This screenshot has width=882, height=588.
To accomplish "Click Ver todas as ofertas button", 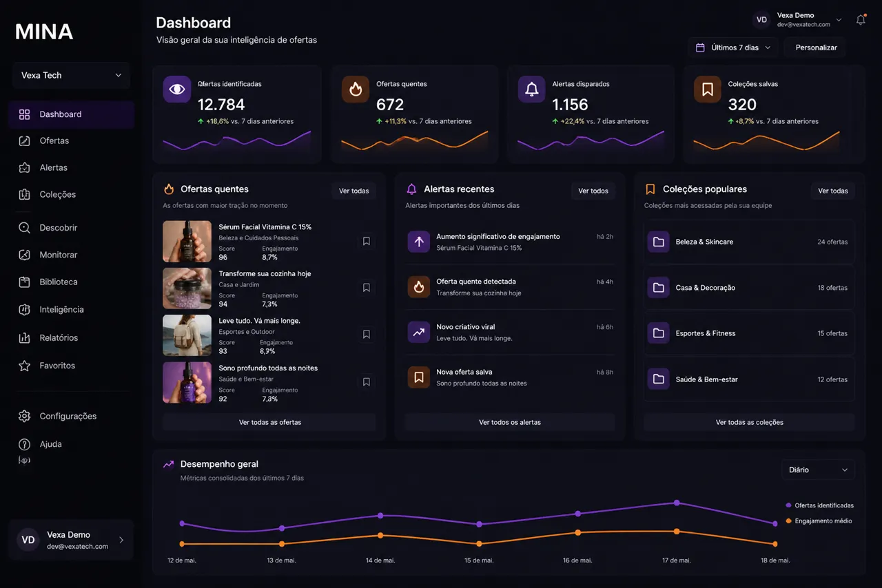I will tap(269, 422).
